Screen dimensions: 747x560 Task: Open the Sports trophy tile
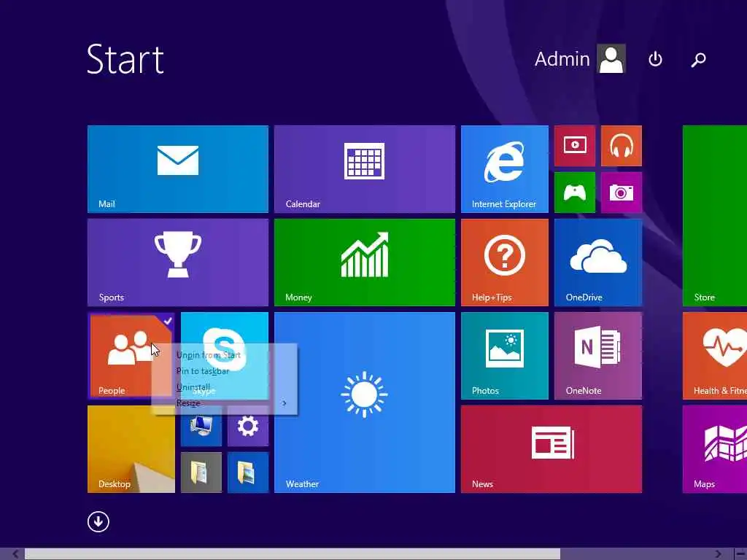click(x=178, y=262)
